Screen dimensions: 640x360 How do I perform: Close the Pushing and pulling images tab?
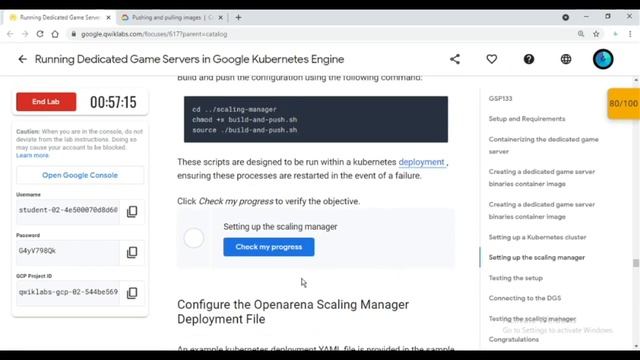[x=220, y=18]
